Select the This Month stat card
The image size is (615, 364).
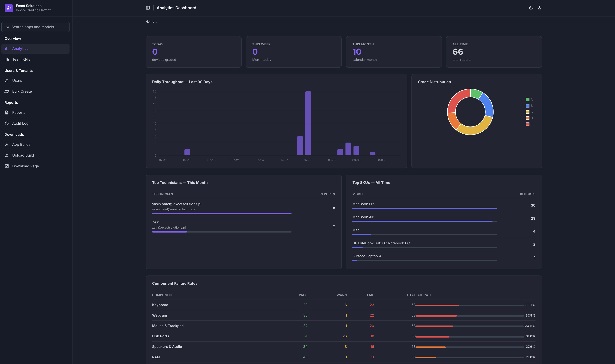point(394,52)
